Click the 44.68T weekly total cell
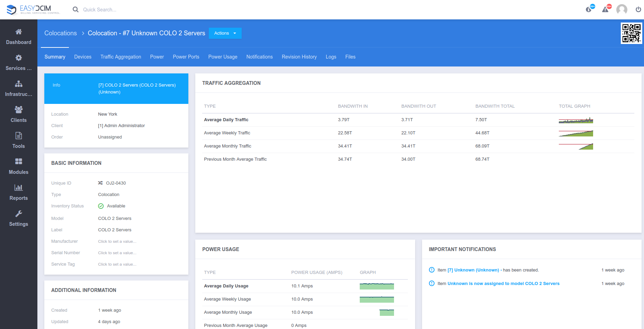The width and height of the screenshot is (644, 329). pyautogui.click(x=482, y=133)
